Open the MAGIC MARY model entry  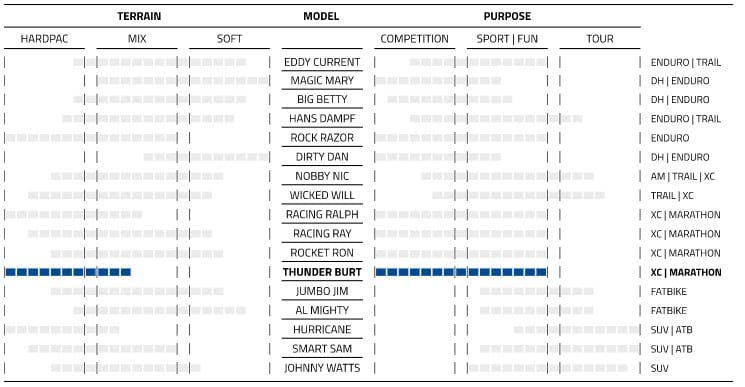coord(322,81)
